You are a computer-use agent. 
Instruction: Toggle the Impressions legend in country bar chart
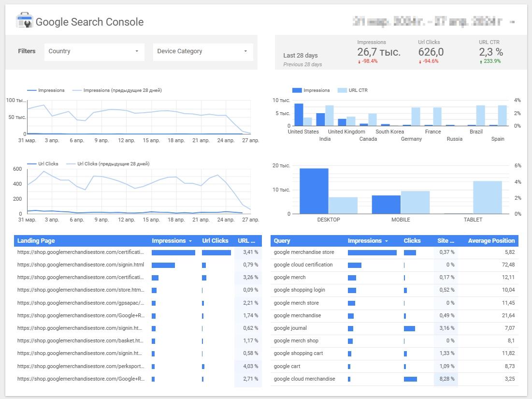[x=311, y=90]
